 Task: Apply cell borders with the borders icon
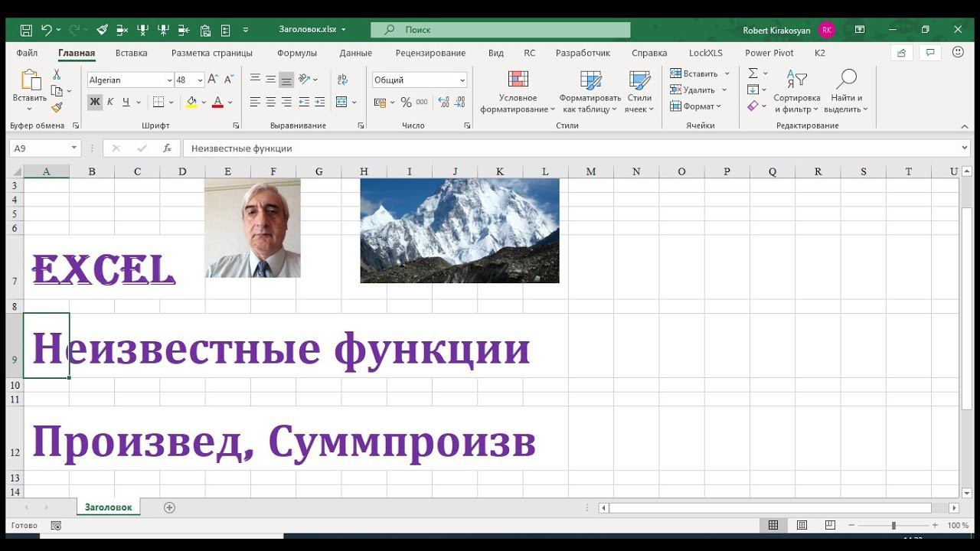click(158, 102)
